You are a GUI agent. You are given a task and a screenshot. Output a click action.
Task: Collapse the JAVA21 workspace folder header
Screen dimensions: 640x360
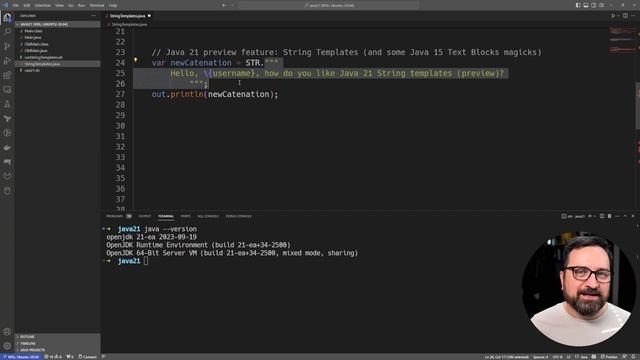(x=58, y=24)
